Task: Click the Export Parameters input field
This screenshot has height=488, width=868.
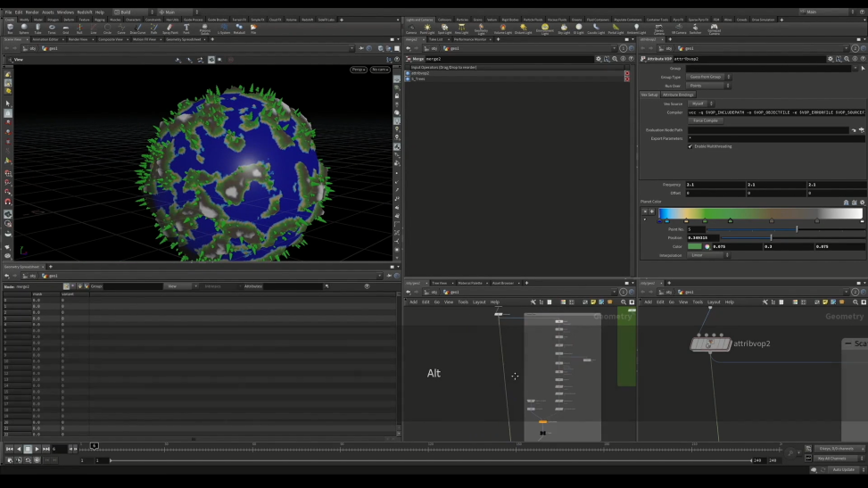Action: (x=775, y=138)
